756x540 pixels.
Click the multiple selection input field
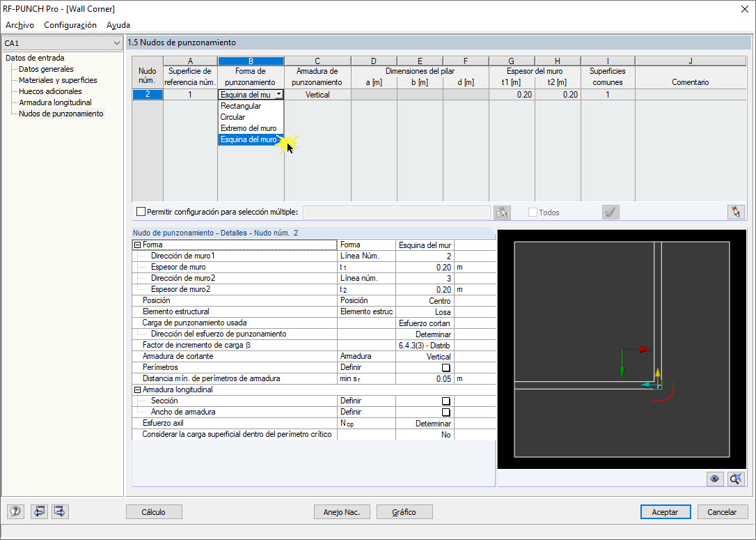pos(396,213)
